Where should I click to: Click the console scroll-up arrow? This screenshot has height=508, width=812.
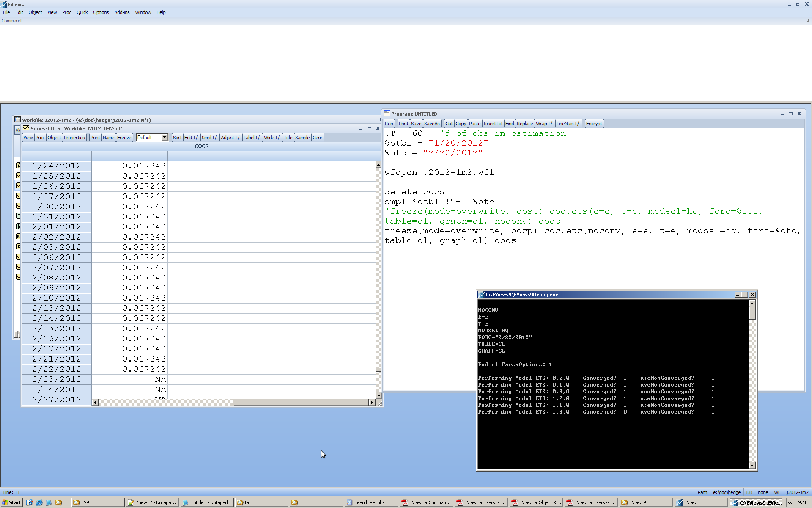pyautogui.click(x=752, y=303)
